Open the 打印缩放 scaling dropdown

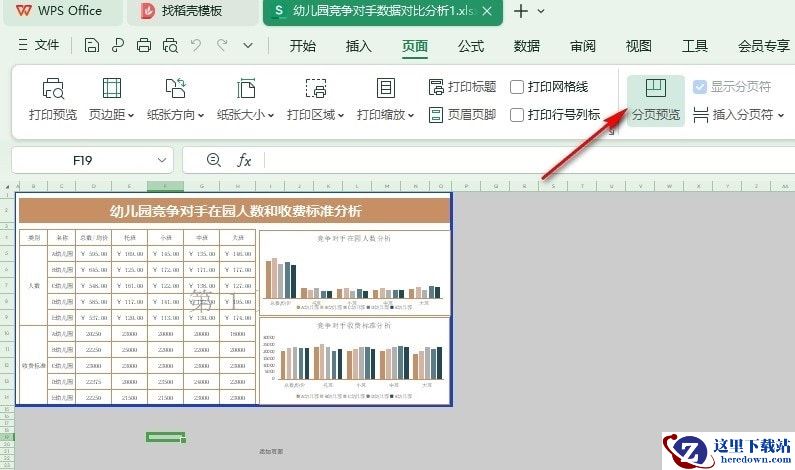[x=385, y=99]
